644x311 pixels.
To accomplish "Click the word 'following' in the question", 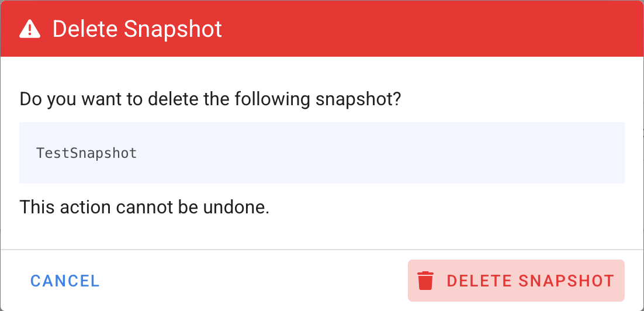I will click(x=272, y=99).
